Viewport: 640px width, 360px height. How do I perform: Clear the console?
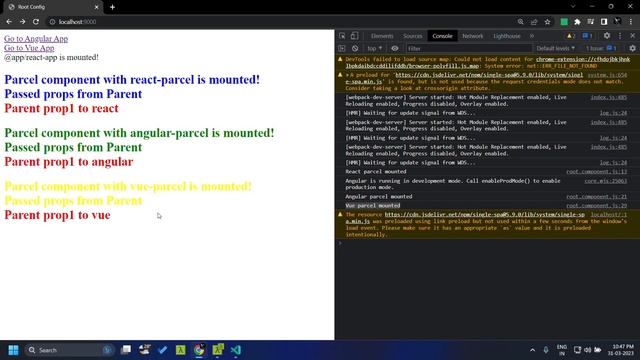coord(355,48)
